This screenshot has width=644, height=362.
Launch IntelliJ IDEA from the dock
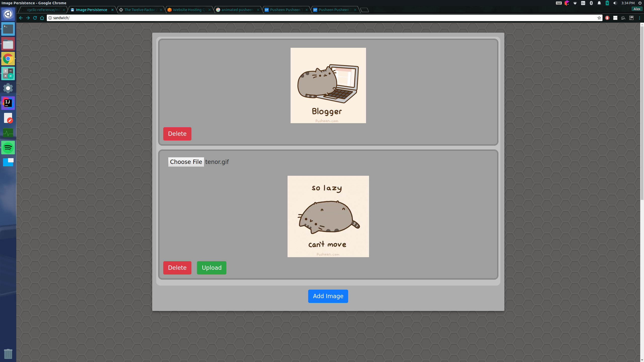click(x=8, y=103)
